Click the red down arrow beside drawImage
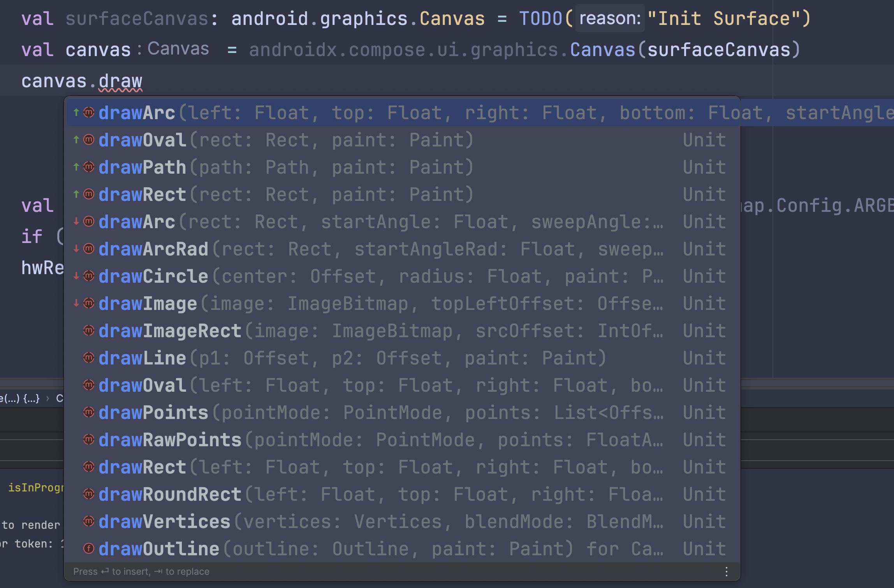The height and width of the screenshot is (588, 894). tap(76, 303)
